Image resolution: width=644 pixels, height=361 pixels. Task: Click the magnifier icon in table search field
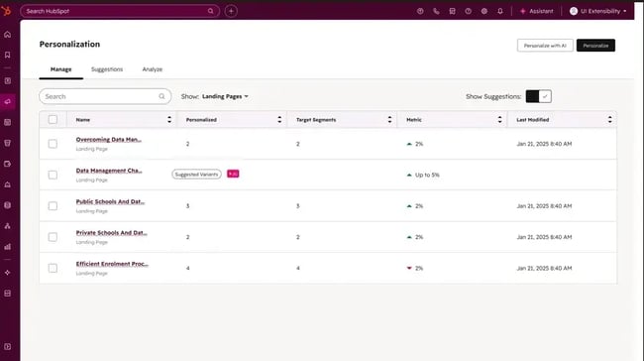coord(161,96)
